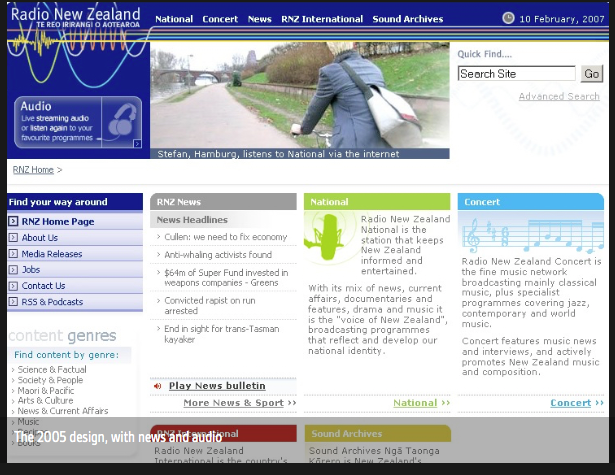Open headline Convicted rapist on run arrested

(210, 306)
